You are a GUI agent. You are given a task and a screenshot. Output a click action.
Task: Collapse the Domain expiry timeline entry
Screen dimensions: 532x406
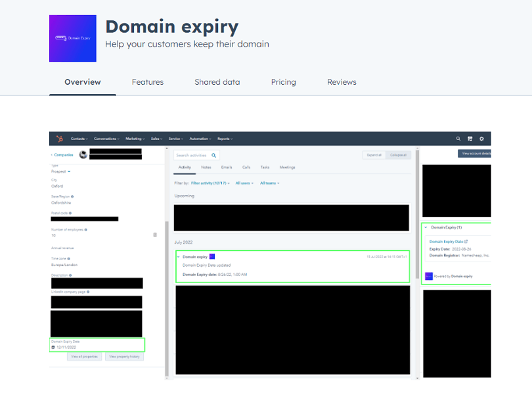coord(179,257)
